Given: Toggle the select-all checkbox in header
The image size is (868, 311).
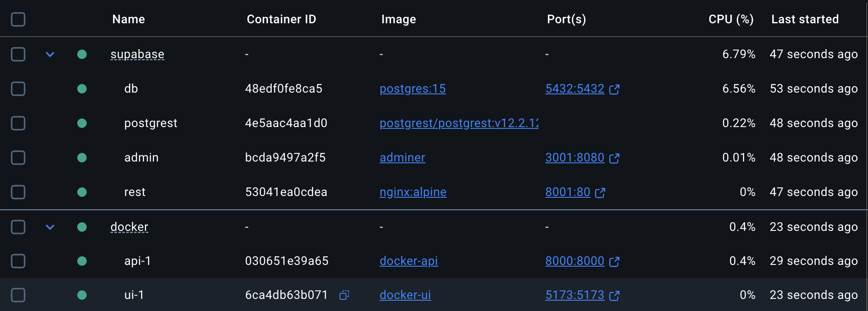Looking at the screenshot, I should point(18,19).
